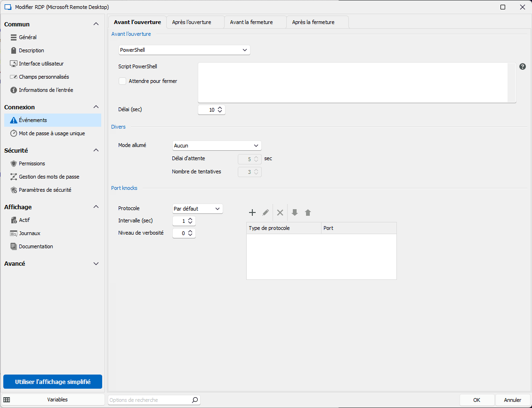The width and height of the screenshot is (532, 408).
Task: Click the move down arrow icon
Action: click(295, 212)
